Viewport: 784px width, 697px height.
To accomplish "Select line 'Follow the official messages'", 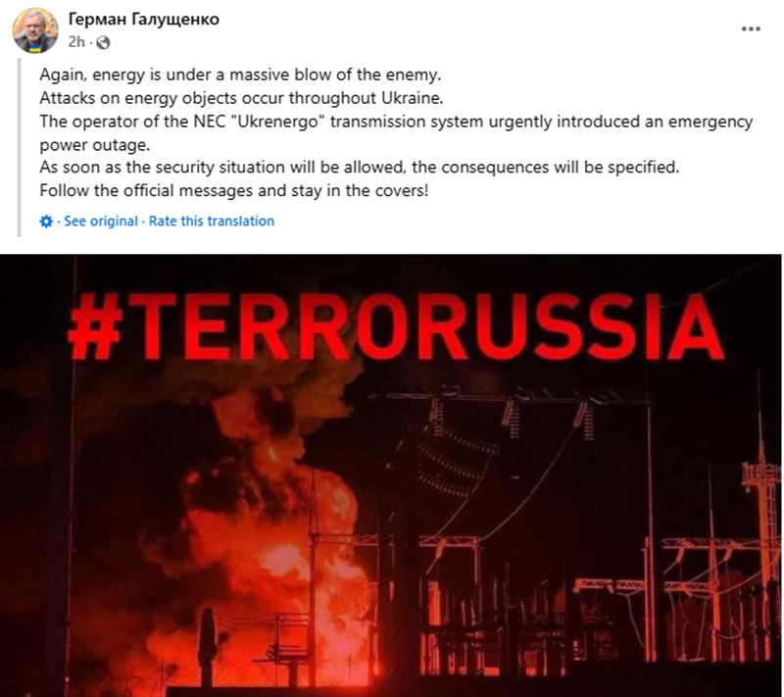I will (x=234, y=190).
